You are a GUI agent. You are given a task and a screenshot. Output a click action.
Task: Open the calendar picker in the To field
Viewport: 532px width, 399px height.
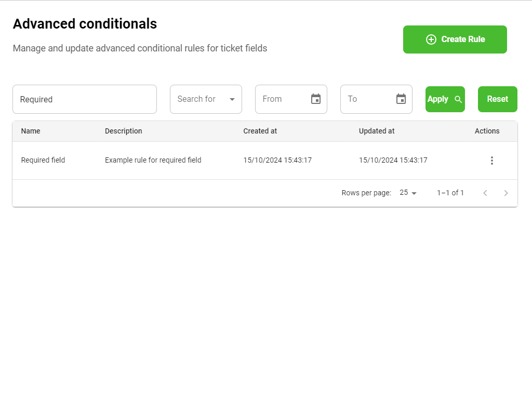[x=401, y=99]
